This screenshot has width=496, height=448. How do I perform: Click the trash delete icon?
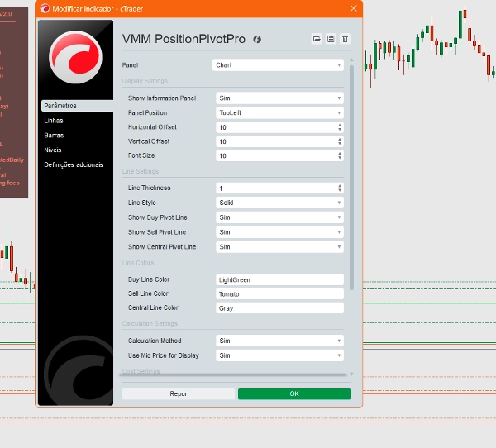coord(345,39)
